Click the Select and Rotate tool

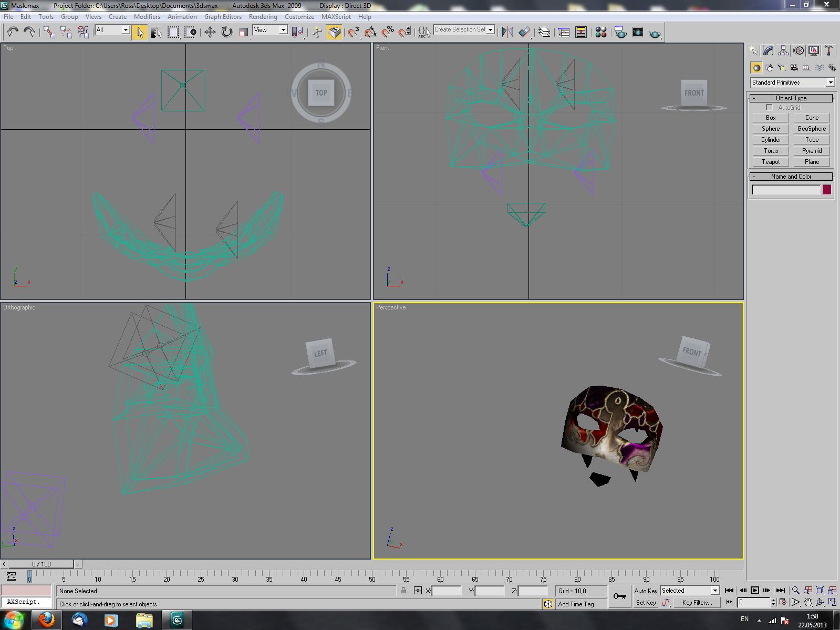tap(226, 33)
